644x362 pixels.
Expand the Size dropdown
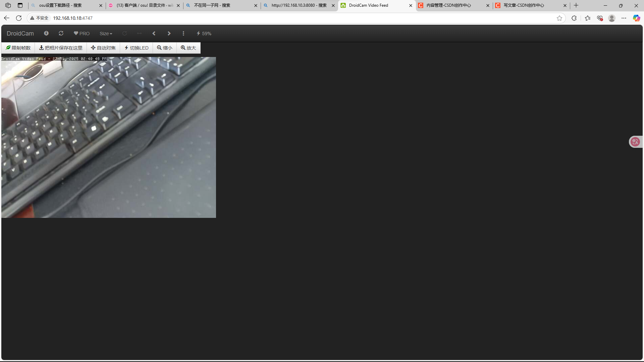(106, 34)
